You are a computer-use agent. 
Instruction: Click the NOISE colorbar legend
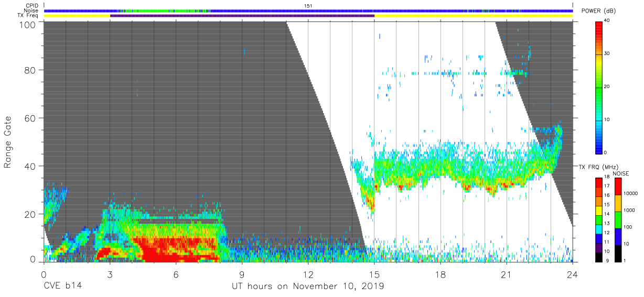pyautogui.click(x=618, y=219)
